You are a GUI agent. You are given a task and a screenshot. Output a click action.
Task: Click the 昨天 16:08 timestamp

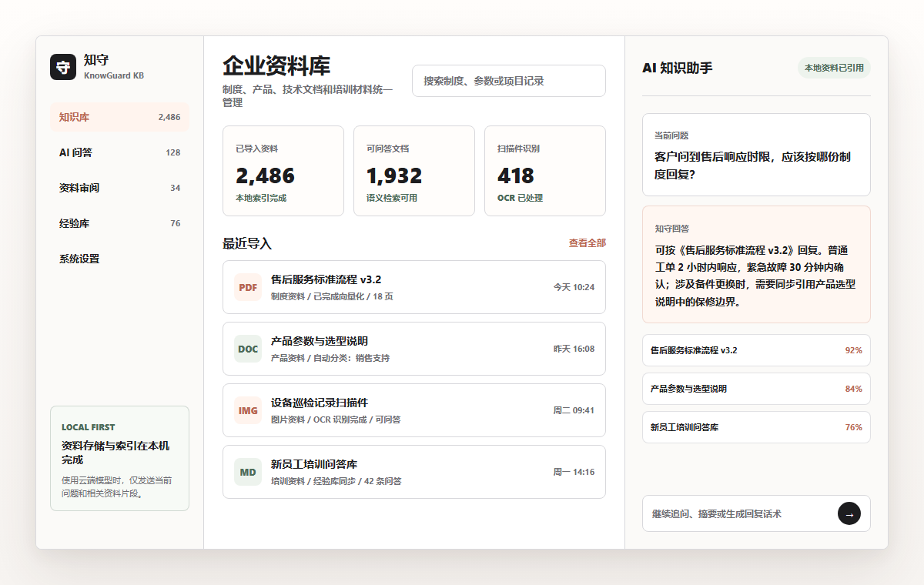tap(574, 349)
